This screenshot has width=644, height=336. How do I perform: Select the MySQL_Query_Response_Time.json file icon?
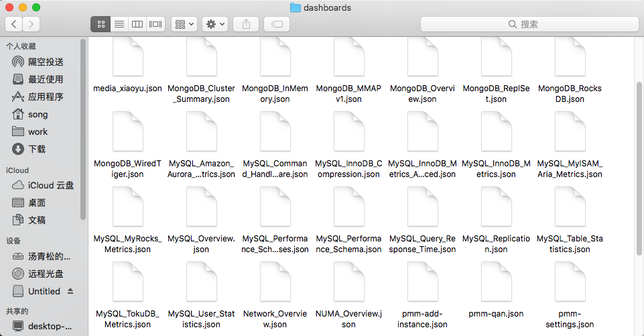click(423, 207)
